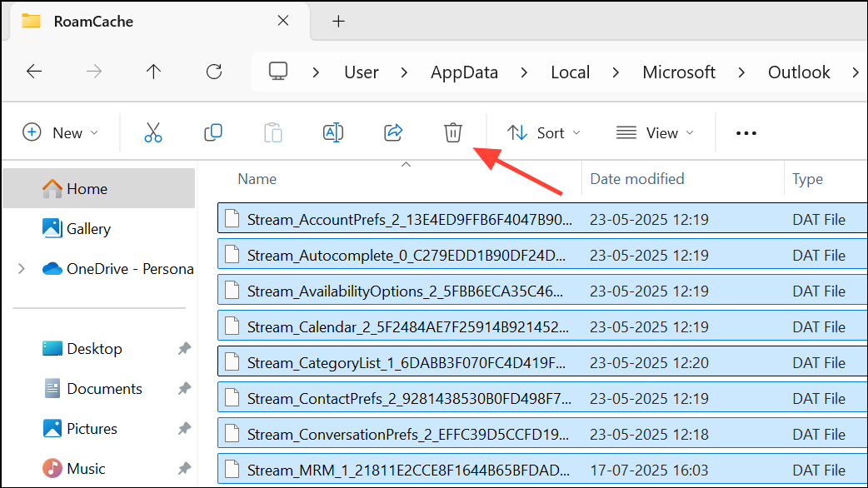The width and height of the screenshot is (868, 488).
Task: Refresh the folder view
Action: pyautogui.click(x=214, y=72)
